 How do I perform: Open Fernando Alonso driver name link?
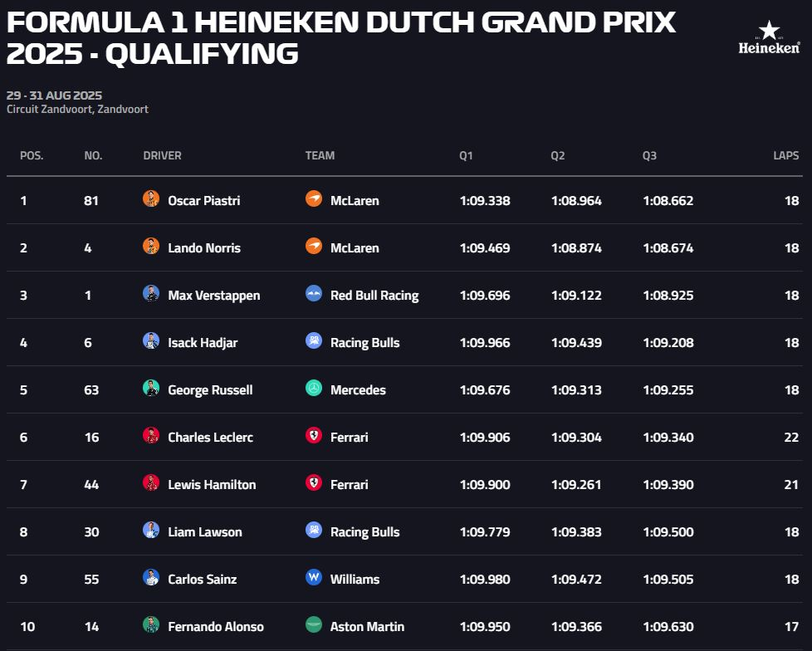click(216, 627)
